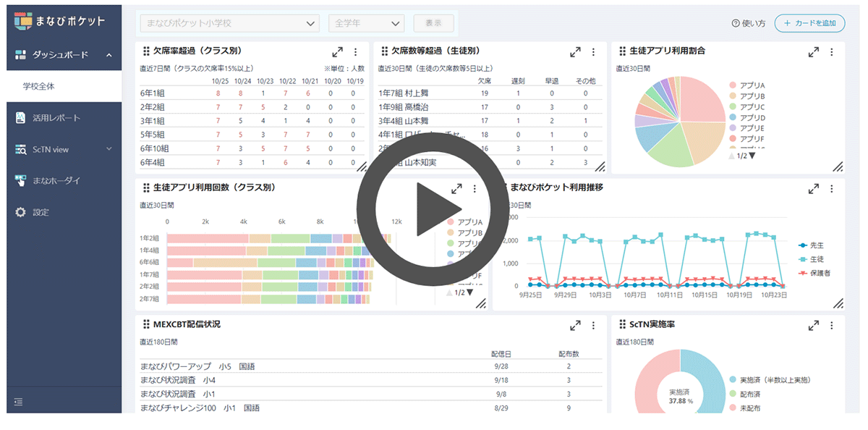Toggle アプリA in the pie chart legend
The width and height of the screenshot is (868, 430).
coord(746,85)
